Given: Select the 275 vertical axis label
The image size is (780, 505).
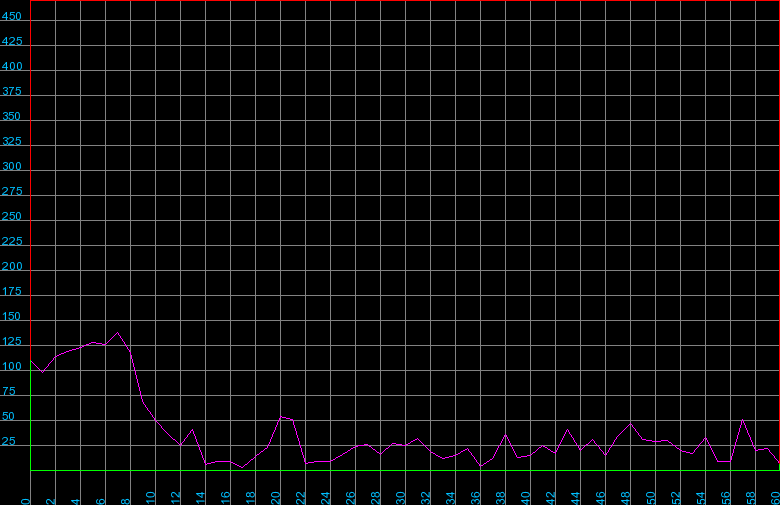Looking at the screenshot, I should click(x=12, y=191).
